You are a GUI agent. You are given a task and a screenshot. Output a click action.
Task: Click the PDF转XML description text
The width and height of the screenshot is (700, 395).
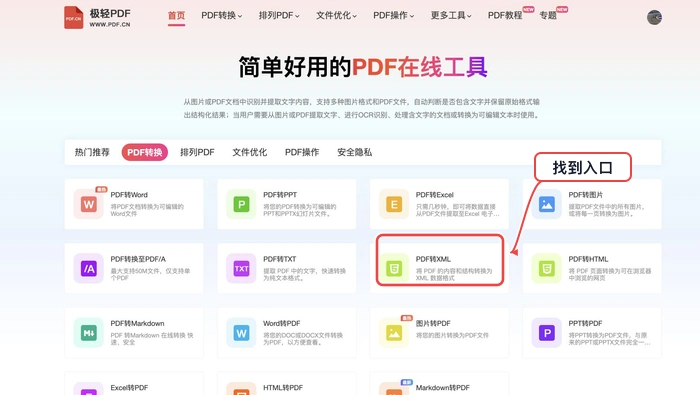(x=454, y=274)
